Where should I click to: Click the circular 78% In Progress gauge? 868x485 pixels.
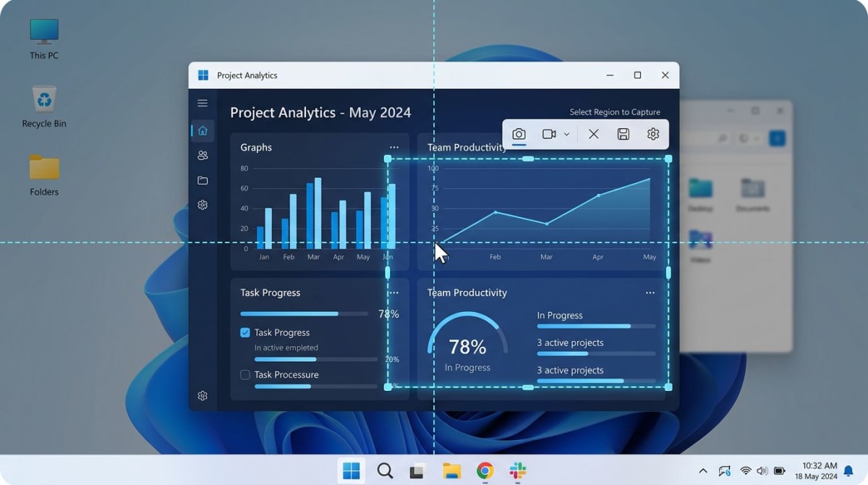467,344
